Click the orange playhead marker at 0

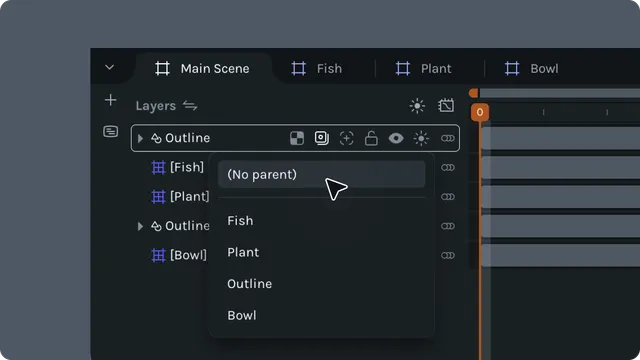point(480,112)
